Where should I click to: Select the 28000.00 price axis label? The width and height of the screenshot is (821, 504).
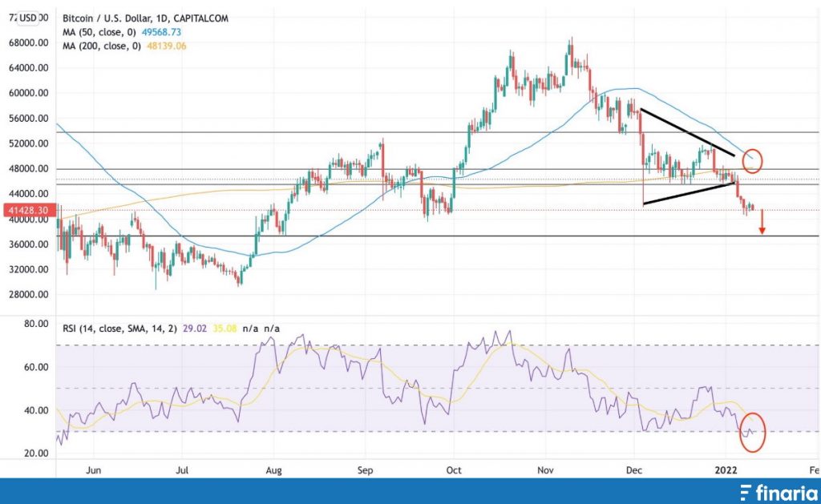tap(29, 295)
